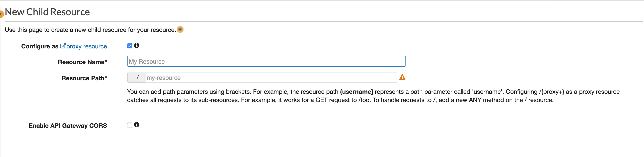Click the bold {username} example text
This screenshot has height=157, width=644.
(356, 92)
